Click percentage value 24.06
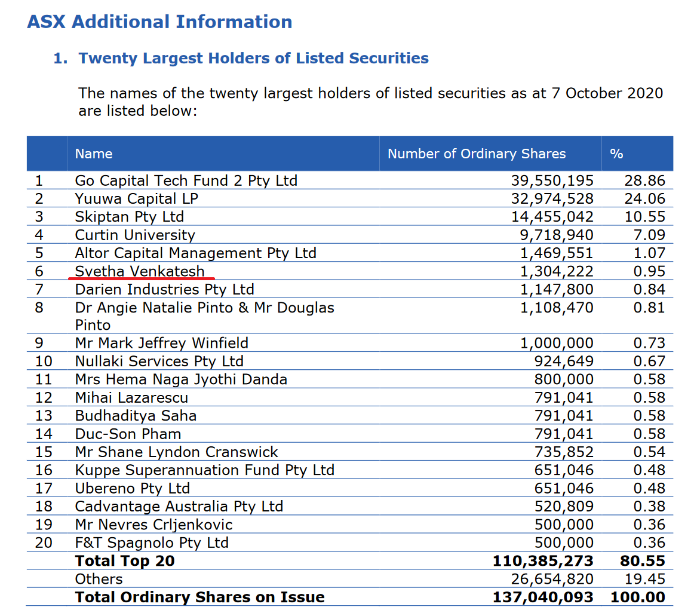The width and height of the screenshot is (694, 616). (x=645, y=199)
